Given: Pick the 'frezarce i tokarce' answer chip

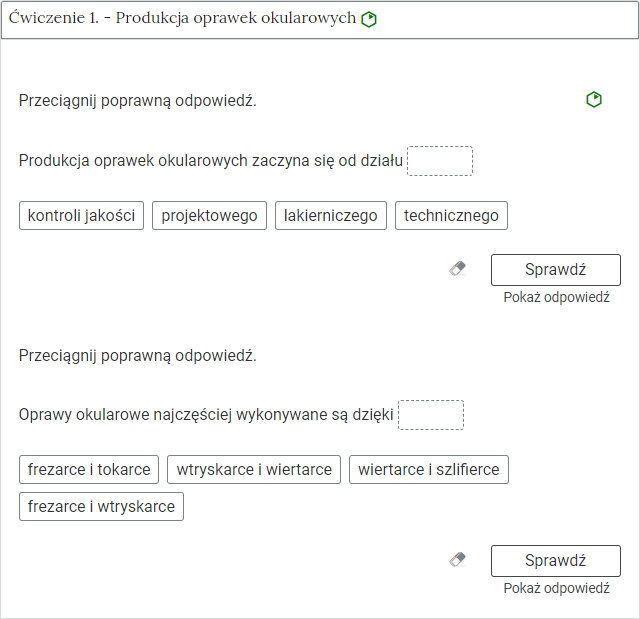Looking at the screenshot, I should pos(89,470).
